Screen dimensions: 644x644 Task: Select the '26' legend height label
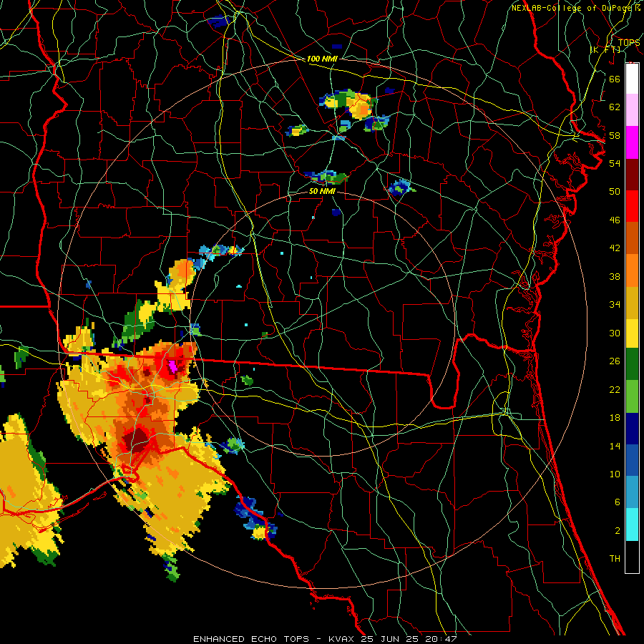pyautogui.click(x=615, y=361)
